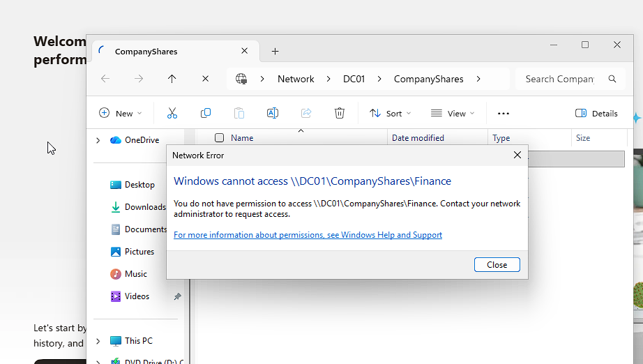Expand chevron after DC01 in address bar
This screenshot has width=643, height=364.
[379, 79]
